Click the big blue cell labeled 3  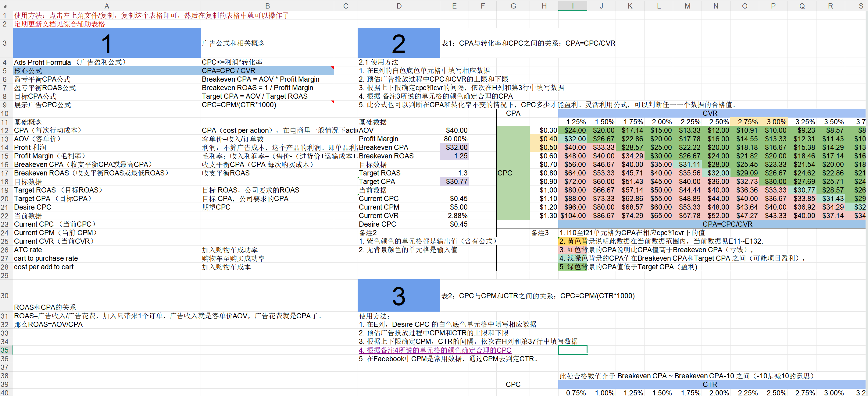tap(398, 296)
